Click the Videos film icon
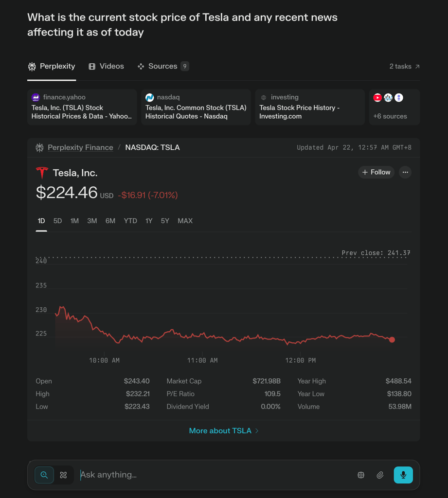Viewport: 448px width, 498px height. (92, 66)
